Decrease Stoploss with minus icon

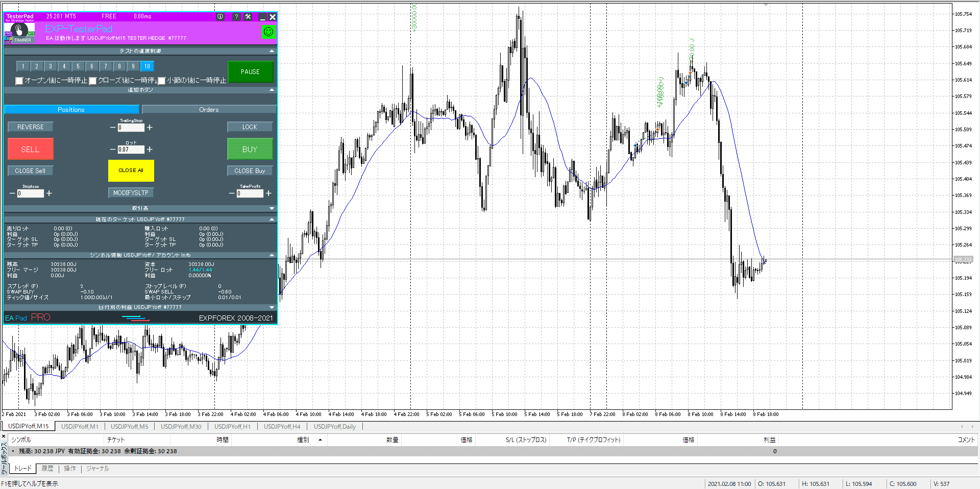tap(12, 193)
